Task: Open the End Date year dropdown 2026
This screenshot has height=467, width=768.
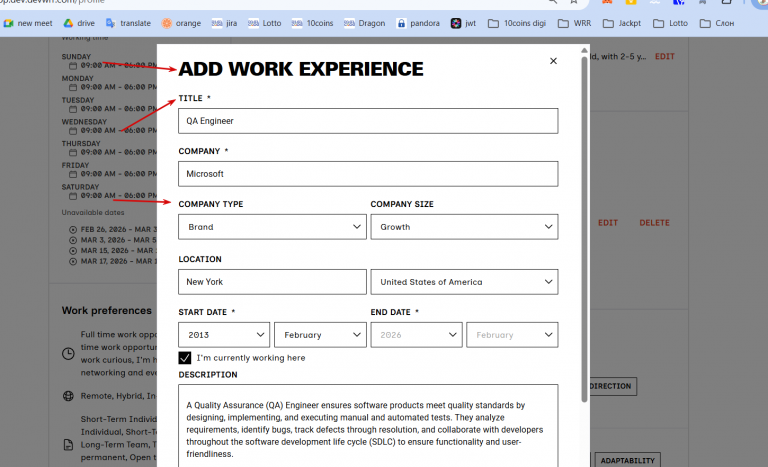Action: [x=416, y=335]
